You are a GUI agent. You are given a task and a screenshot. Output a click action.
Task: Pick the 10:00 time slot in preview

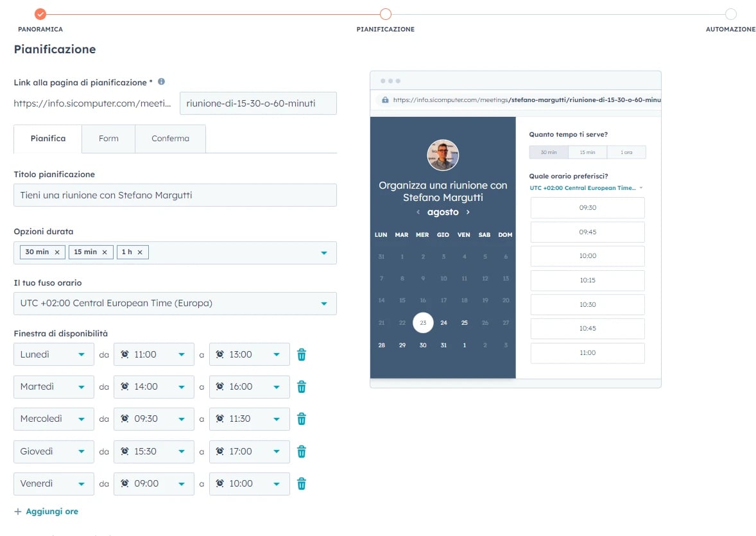(587, 256)
